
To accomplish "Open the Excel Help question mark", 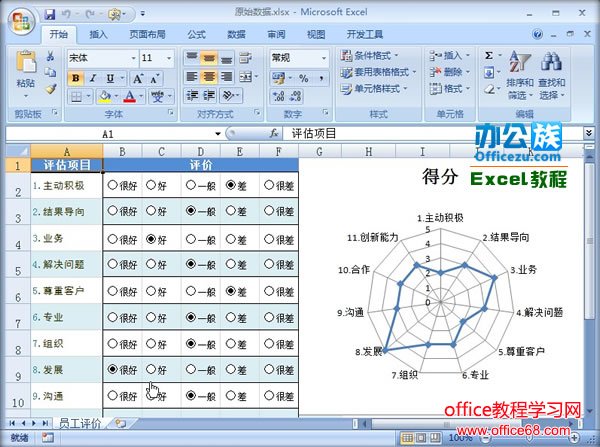I will tap(537, 34).
